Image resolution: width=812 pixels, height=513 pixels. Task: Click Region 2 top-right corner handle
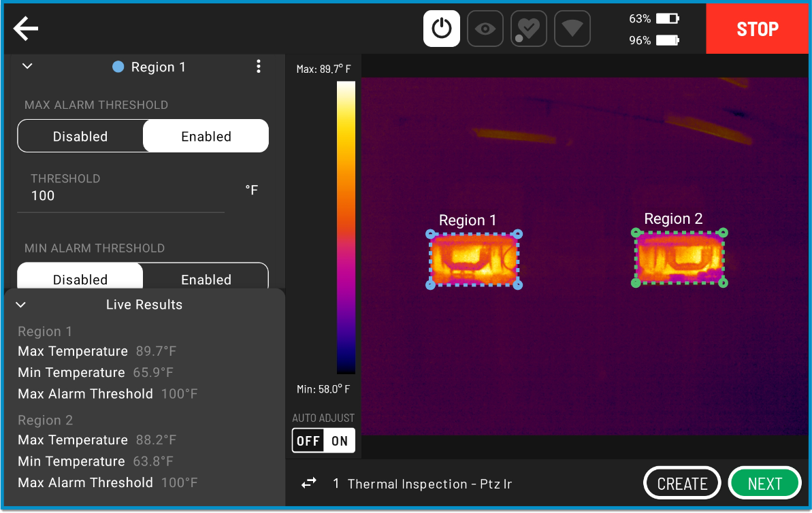[x=724, y=233]
